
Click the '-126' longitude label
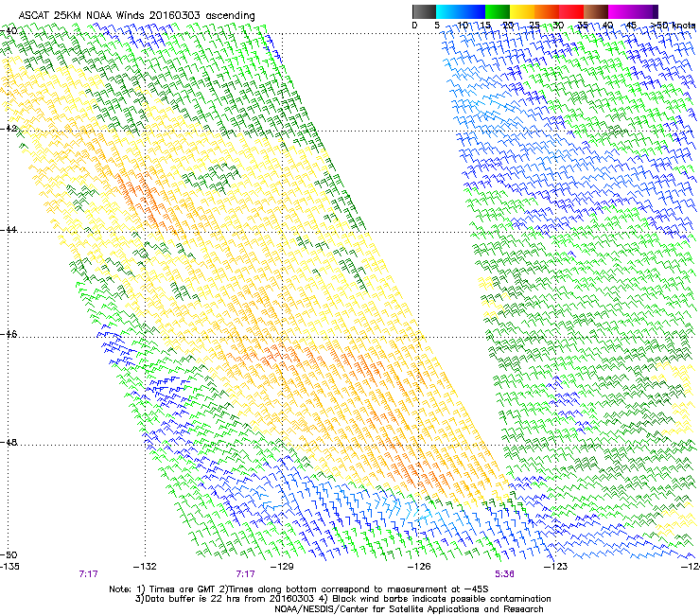click(419, 567)
